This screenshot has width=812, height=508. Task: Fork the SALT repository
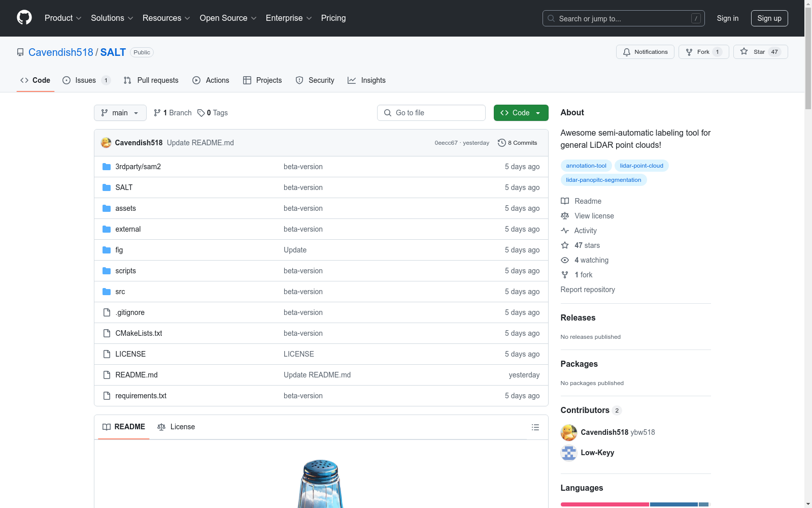[x=703, y=52]
